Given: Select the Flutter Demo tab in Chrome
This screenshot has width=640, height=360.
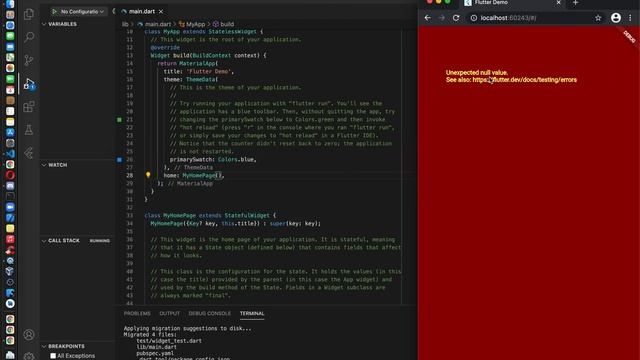Looking at the screenshot, I should pos(512,3).
